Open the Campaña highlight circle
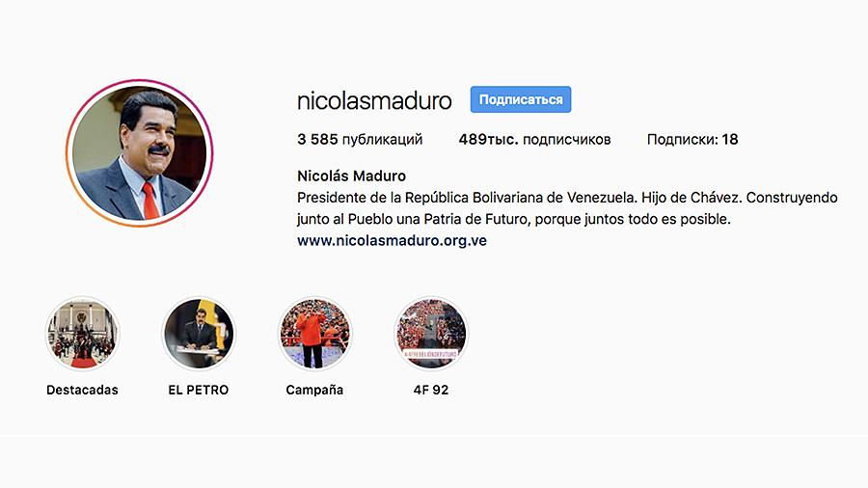Image resolution: width=868 pixels, height=488 pixels. 314,334
